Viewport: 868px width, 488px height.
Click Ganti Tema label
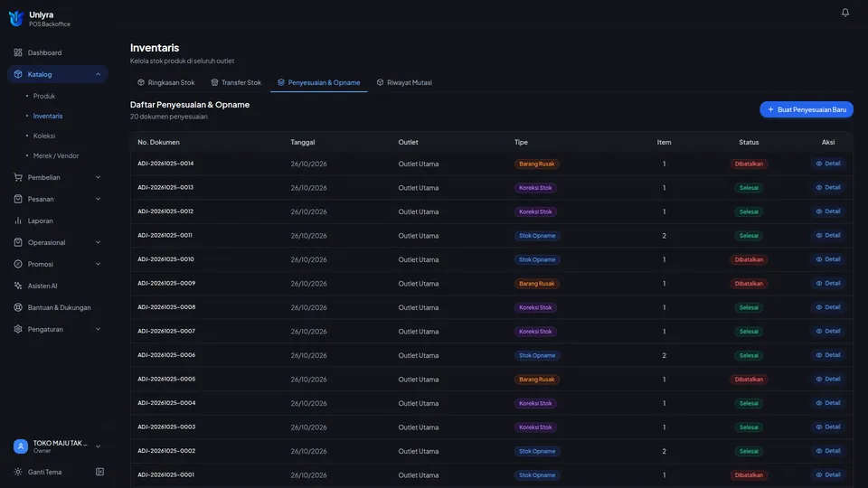(45, 472)
